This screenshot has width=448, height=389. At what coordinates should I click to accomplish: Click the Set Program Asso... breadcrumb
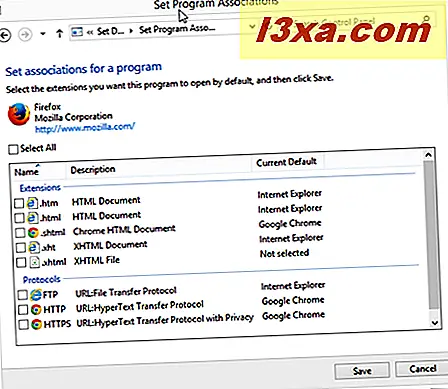tap(177, 29)
